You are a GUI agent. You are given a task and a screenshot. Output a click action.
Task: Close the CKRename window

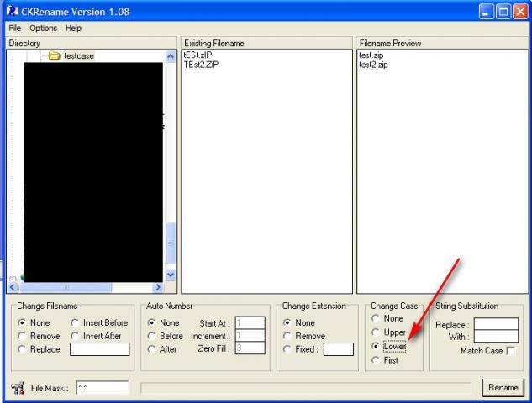click(520, 12)
